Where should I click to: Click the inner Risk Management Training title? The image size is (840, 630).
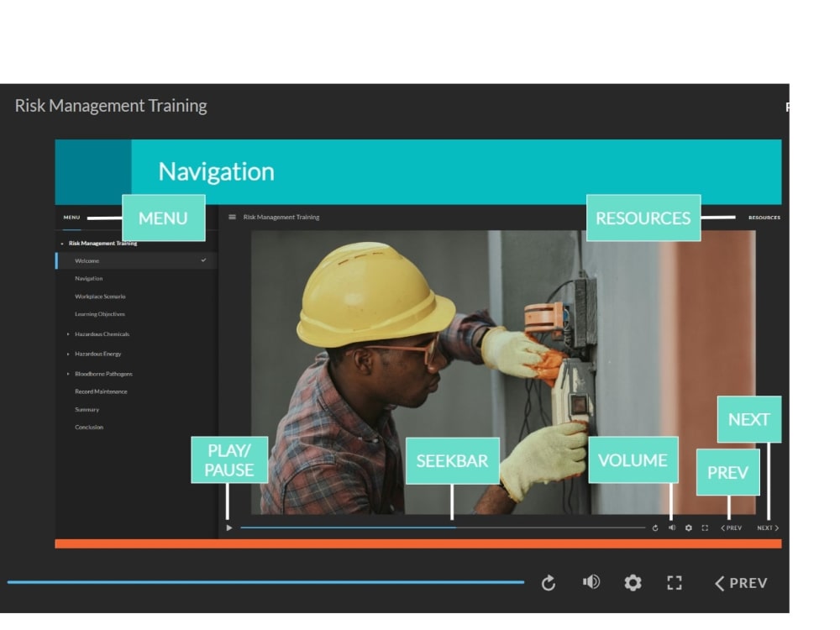[x=281, y=217]
